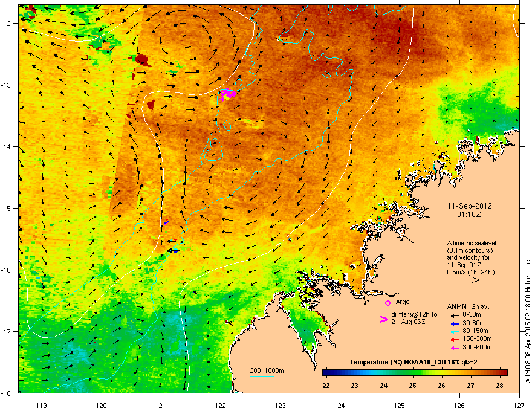Select the black 0-30m arrow legend marker
Image resolution: width=532 pixels, height=411 pixels.
455,316
